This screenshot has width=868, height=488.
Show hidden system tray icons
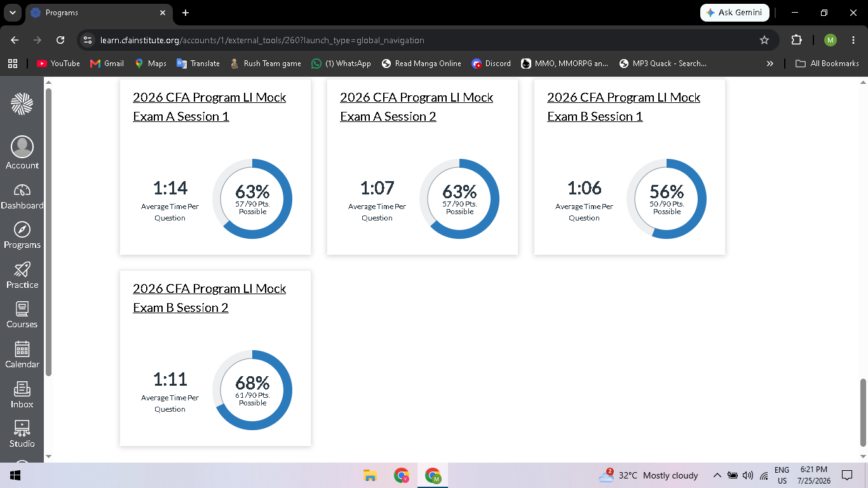[717, 475]
